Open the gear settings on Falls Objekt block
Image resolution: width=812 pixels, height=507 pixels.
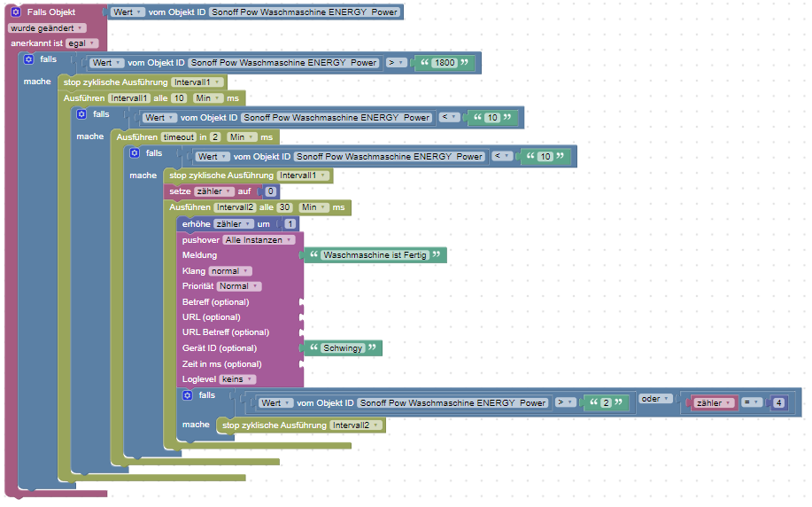tap(16, 12)
